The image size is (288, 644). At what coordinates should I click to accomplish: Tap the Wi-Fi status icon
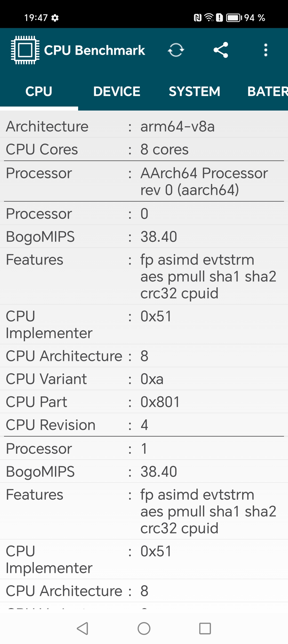tap(209, 17)
